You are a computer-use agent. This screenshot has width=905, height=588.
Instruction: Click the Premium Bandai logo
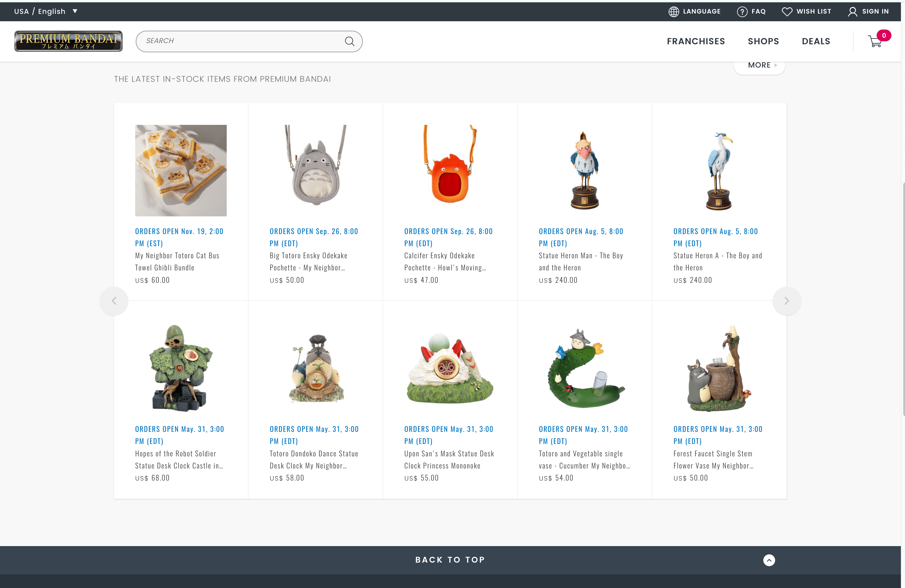pos(68,41)
